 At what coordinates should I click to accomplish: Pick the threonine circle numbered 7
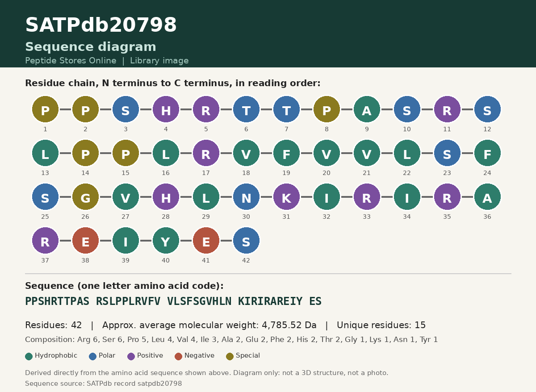286,109
